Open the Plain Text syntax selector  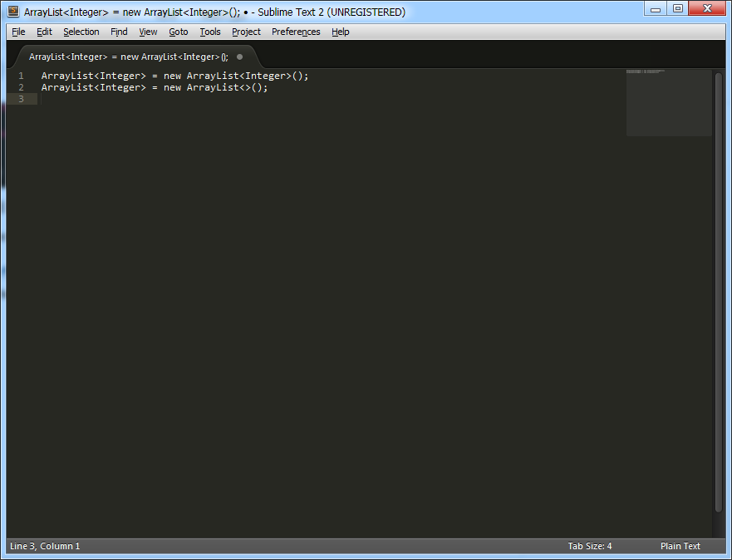(x=680, y=546)
